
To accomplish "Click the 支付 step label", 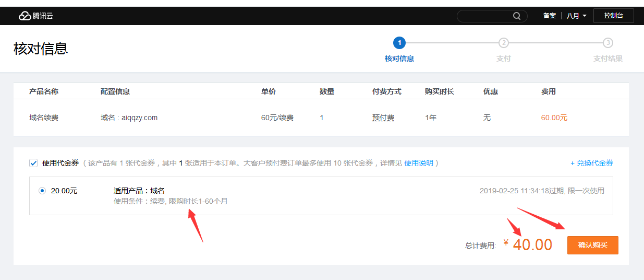I will (503, 59).
